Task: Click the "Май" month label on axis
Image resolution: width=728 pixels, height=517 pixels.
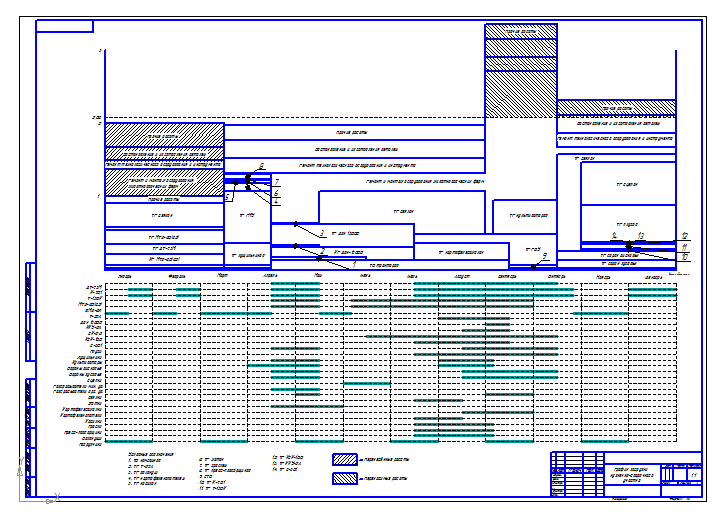Action: point(318,276)
